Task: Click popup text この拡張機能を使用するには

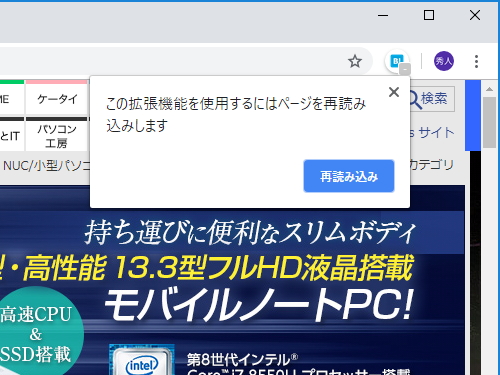Action: 191,104
